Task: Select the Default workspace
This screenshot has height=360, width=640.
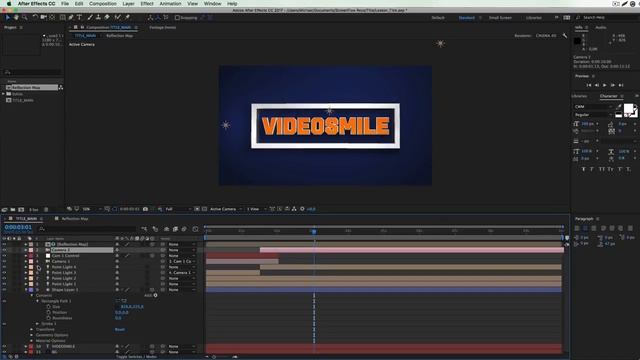Action: point(438,18)
